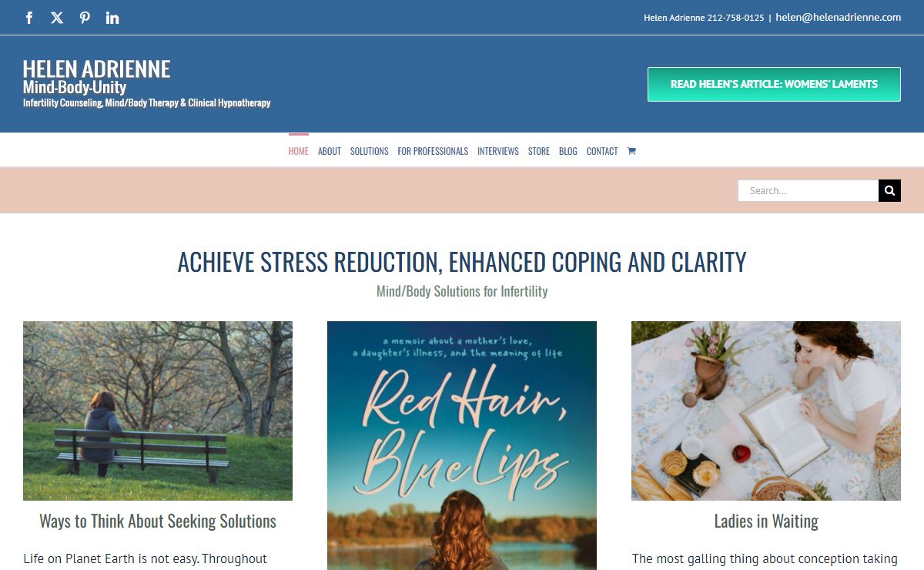The height and width of the screenshot is (570, 924).
Task: Open the About menu item
Action: tap(330, 151)
